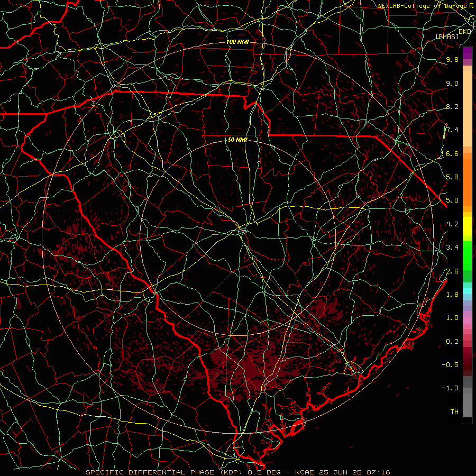Image resolution: width=476 pixels, height=476 pixels.
Task: Click the -0.5 value on color scale
Action: pos(450,364)
